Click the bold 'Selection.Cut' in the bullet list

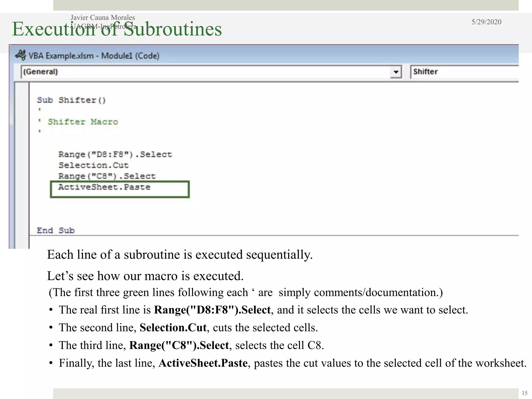[x=173, y=328]
